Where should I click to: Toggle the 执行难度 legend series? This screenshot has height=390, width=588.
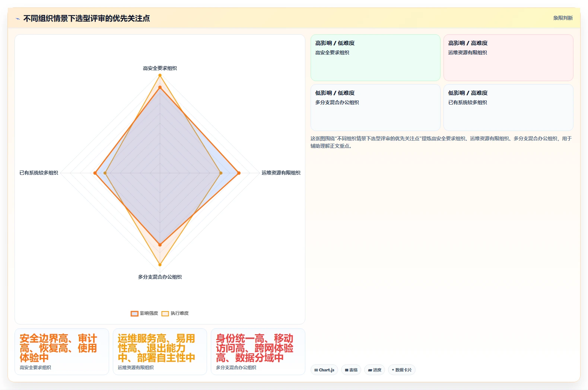(175, 313)
